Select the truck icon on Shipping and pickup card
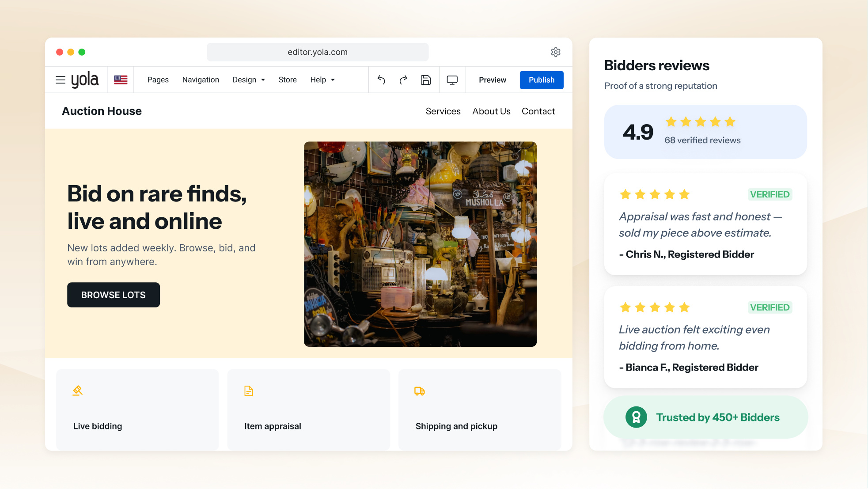868x489 pixels. click(x=420, y=391)
